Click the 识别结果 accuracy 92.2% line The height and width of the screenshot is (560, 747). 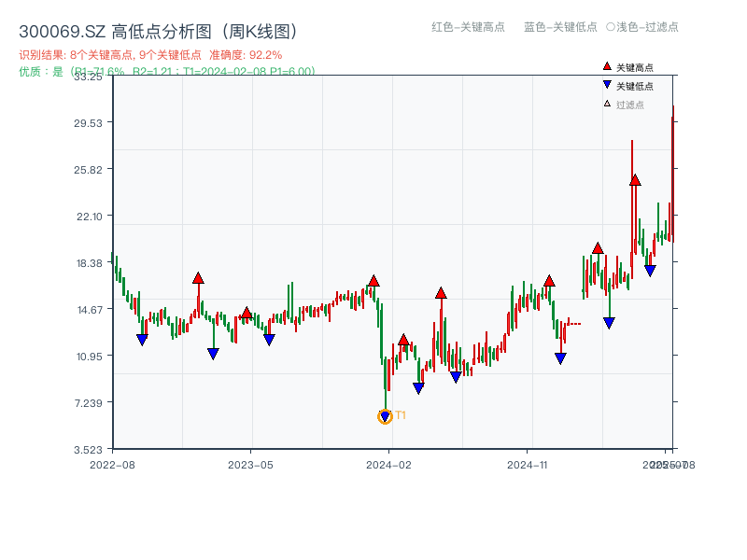pos(150,55)
